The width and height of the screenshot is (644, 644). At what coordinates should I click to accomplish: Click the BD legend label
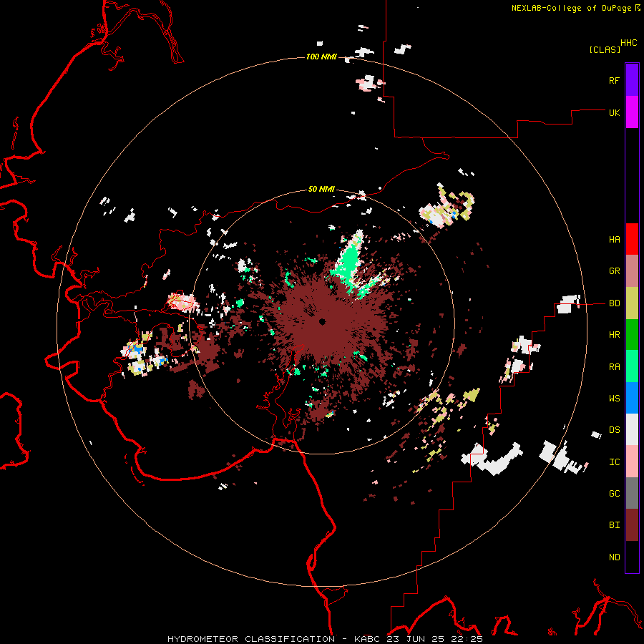point(614,303)
